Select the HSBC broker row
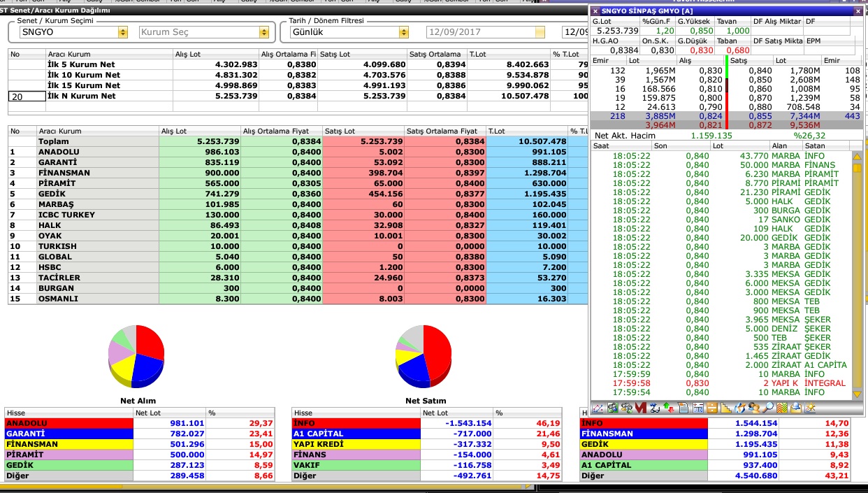868x493 pixels. coord(298,267)
